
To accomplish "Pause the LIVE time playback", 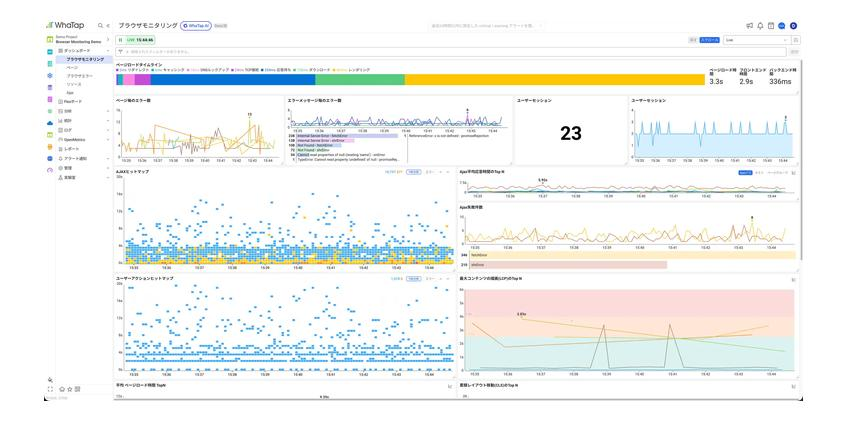I will point(120,40).
